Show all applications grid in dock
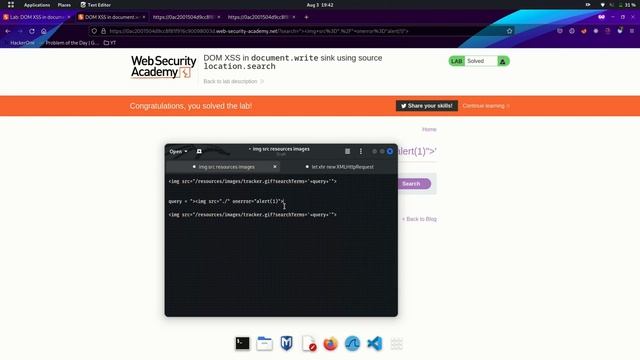Screen dimensions: 640x360 coord(396,343)
